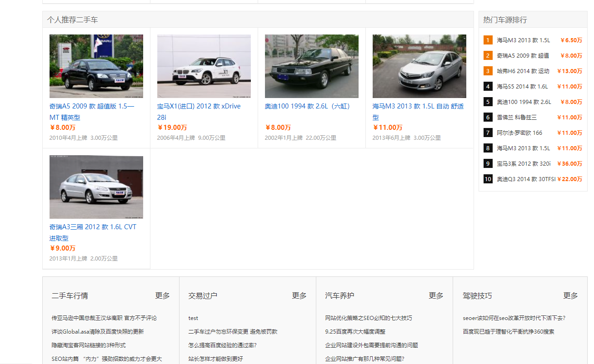The height and width of the screenshot is (364, 594).
Task: Open the 奇瑞A3三厢 2012 款 CVT 进取型 listing
Action: pyautogui.click(x=93, y=232)
